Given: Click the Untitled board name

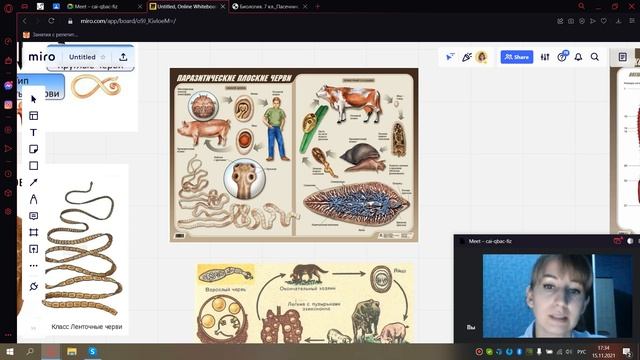Looking at the screenshot, I should (x=82, y=57).
